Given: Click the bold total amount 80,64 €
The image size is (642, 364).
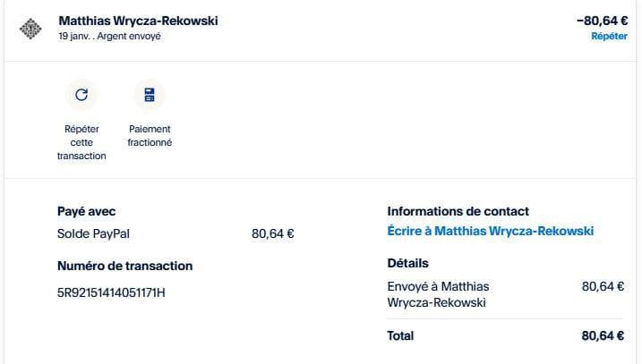Looking at the screenshot, I should point(603,336).
